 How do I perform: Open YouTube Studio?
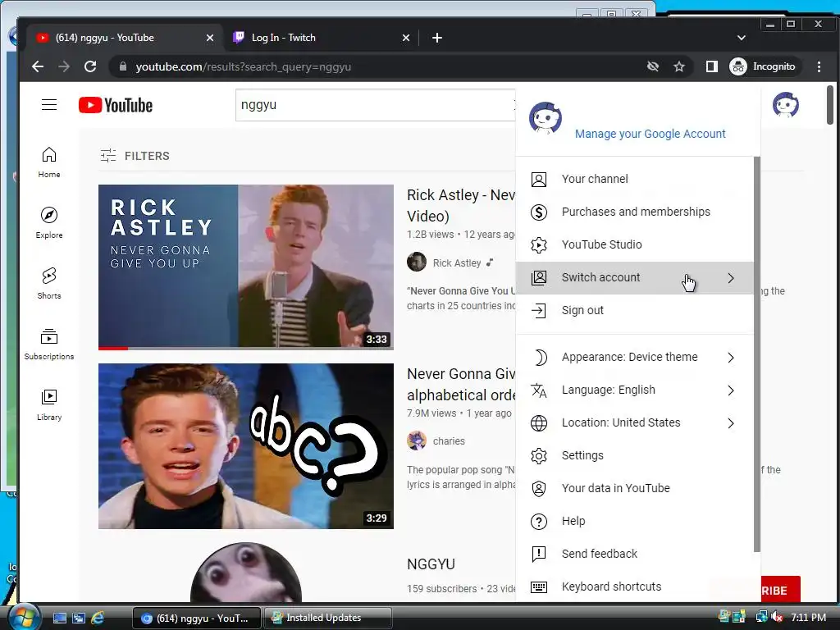tap(634, 244)
